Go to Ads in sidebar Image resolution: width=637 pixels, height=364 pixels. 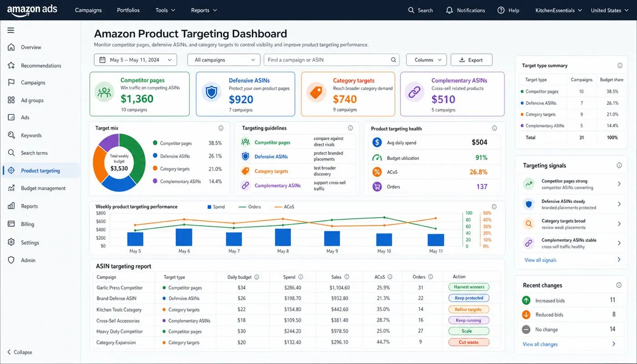pos(25,117)
